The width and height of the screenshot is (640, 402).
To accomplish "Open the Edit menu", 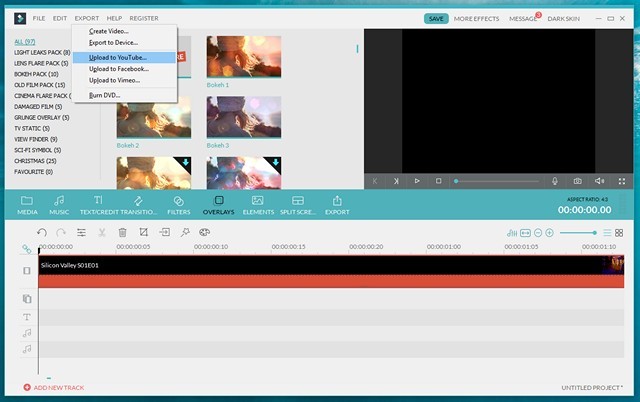I will coord(60,18).
